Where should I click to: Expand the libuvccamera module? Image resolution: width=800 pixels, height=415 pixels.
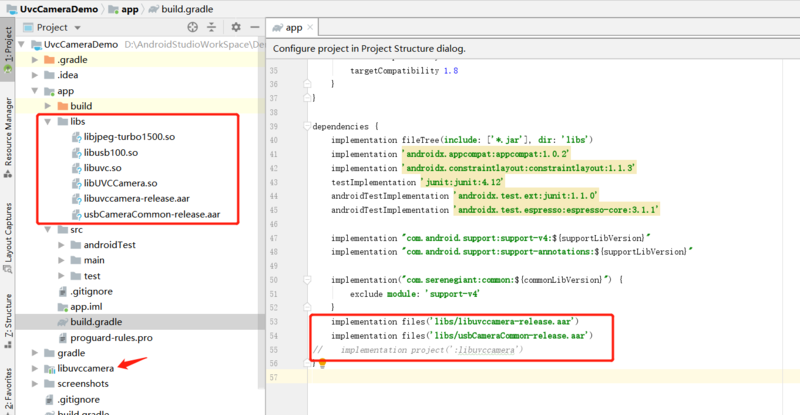click(35, 369)
